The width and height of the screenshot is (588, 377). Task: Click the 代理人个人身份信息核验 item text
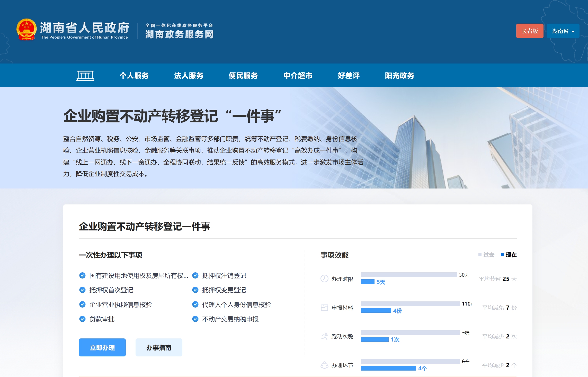click(x=237, y=305)
